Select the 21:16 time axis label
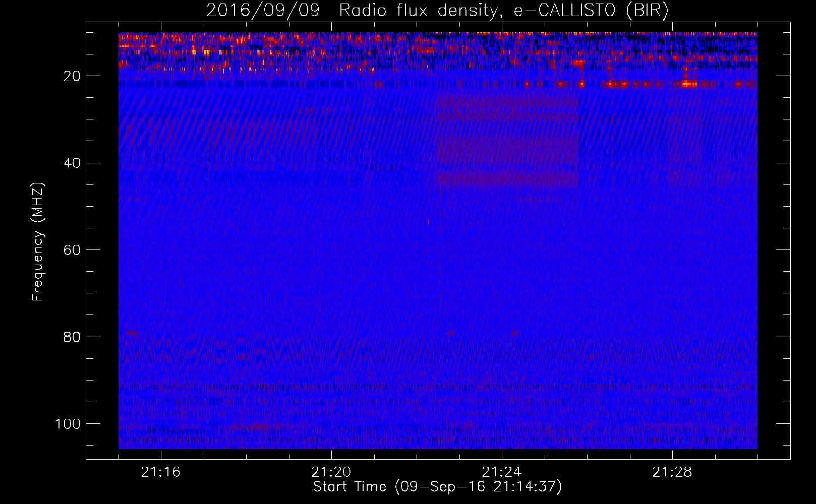 (x=161, y=472)
